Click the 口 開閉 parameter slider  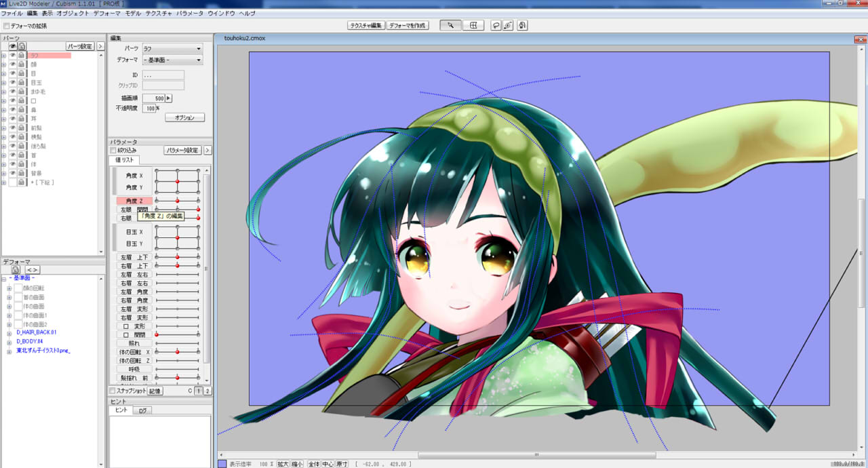coord(177,334)
